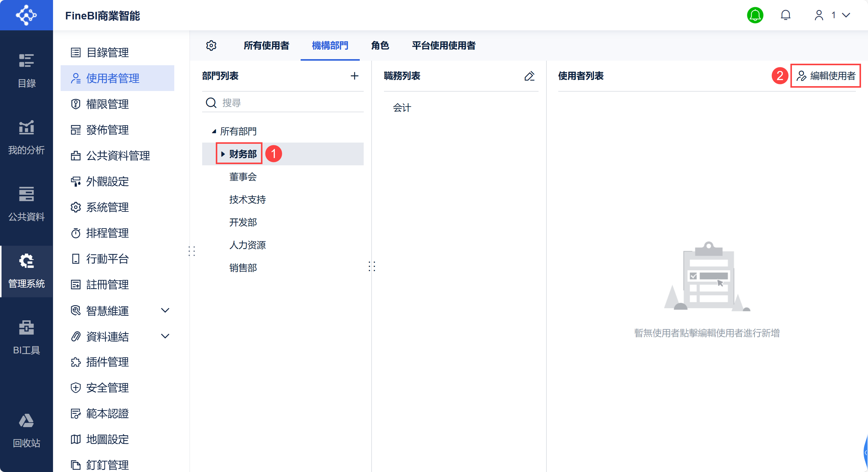Open 回收站 in the sidebar

pyautogui.click(x=26, y=430)
